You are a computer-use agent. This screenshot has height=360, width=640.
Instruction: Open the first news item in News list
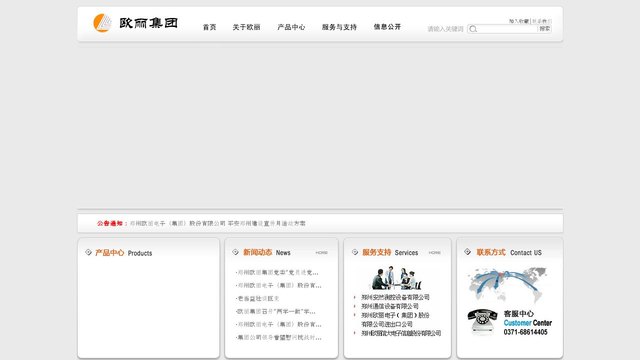pyautogui.click(x=278, y=272)
